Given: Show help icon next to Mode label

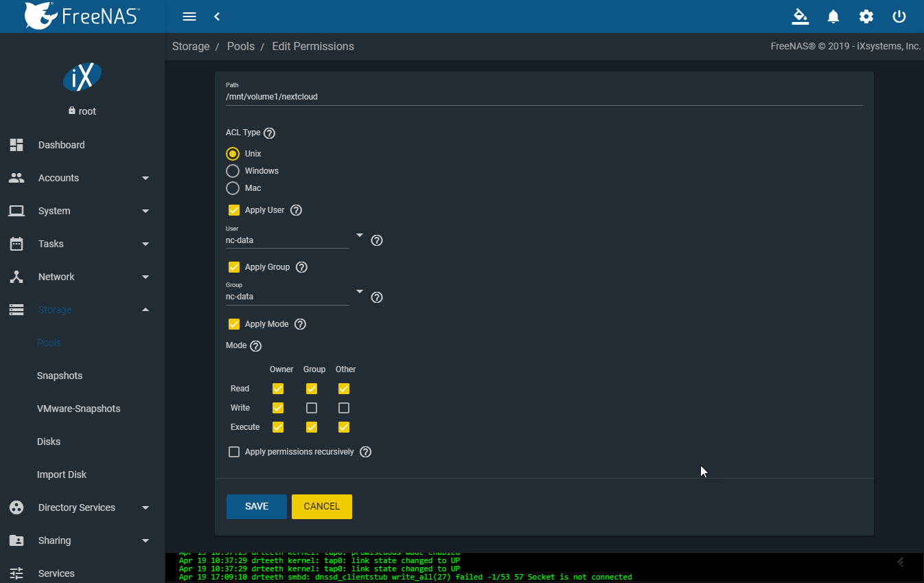Looking at the screenshot, I should pyautogui.click(x=255, y=346).
